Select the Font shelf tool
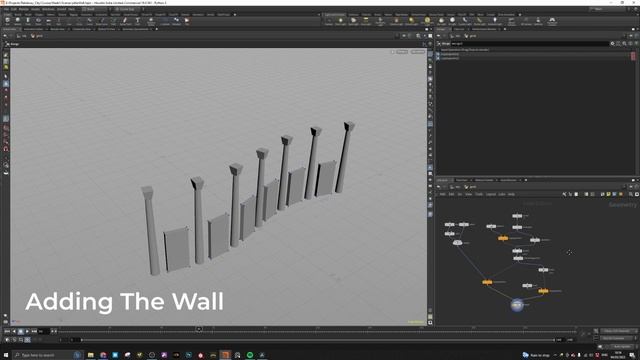 [138, 21]
